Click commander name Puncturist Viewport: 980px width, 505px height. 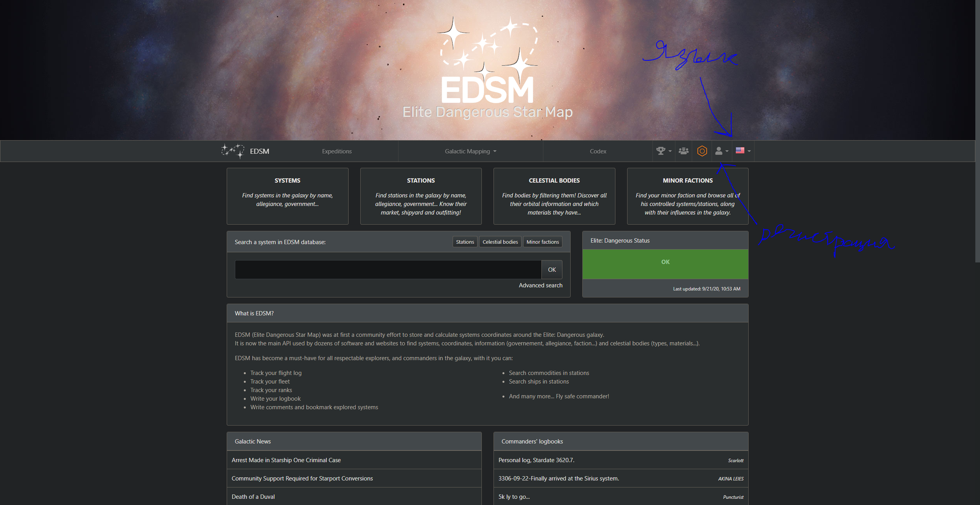733,497
